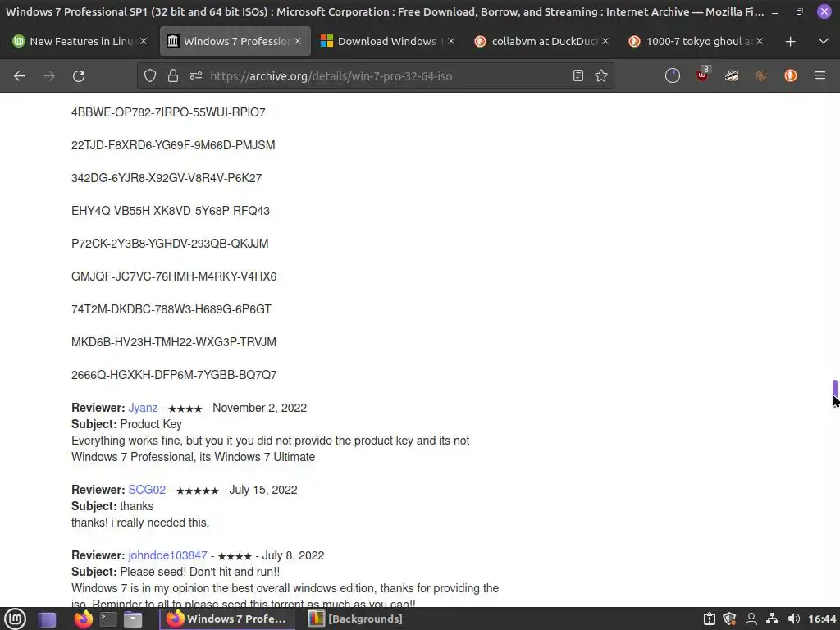Click product key MKD6B-HV23H-TMH22-WXG3P-TRVJM
Viewport: 840px width, 630px height.
[174, 342]
